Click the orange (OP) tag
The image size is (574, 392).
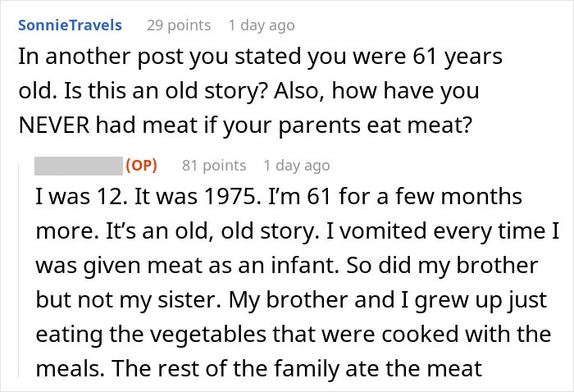[x=141, y=165]
